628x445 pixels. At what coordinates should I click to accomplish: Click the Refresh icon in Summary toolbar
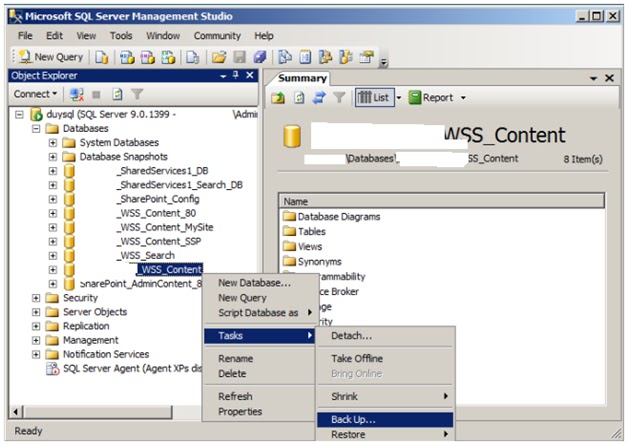[x=299, y=97]
